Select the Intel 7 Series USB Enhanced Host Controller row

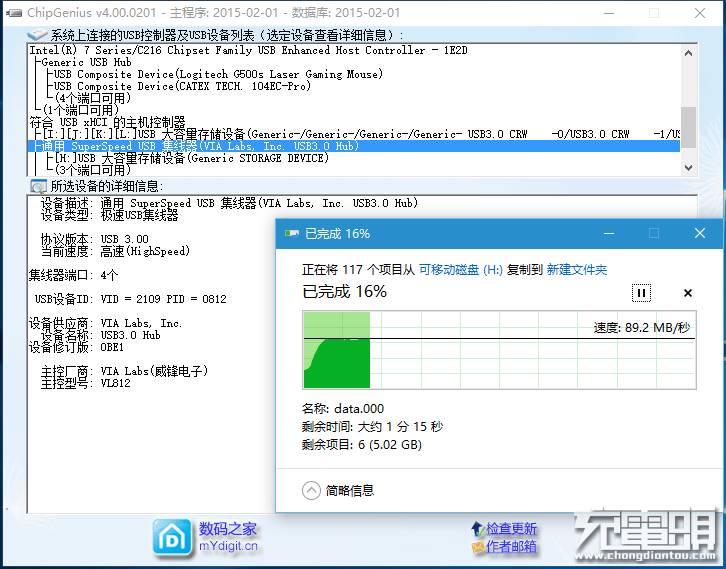click(x=249, y=50)
